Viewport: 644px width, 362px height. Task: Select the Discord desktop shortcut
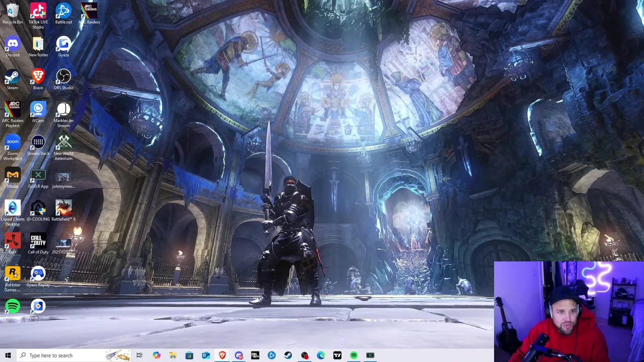tap(13, 46)
